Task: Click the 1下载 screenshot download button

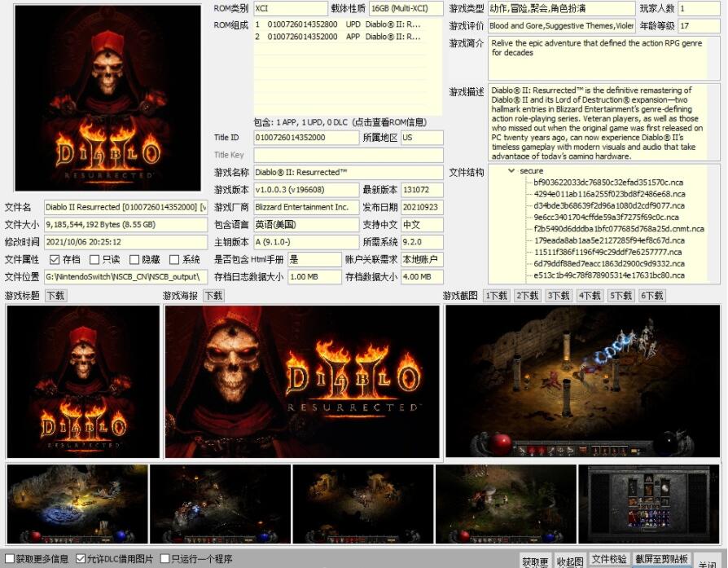Action: [496, 296]
